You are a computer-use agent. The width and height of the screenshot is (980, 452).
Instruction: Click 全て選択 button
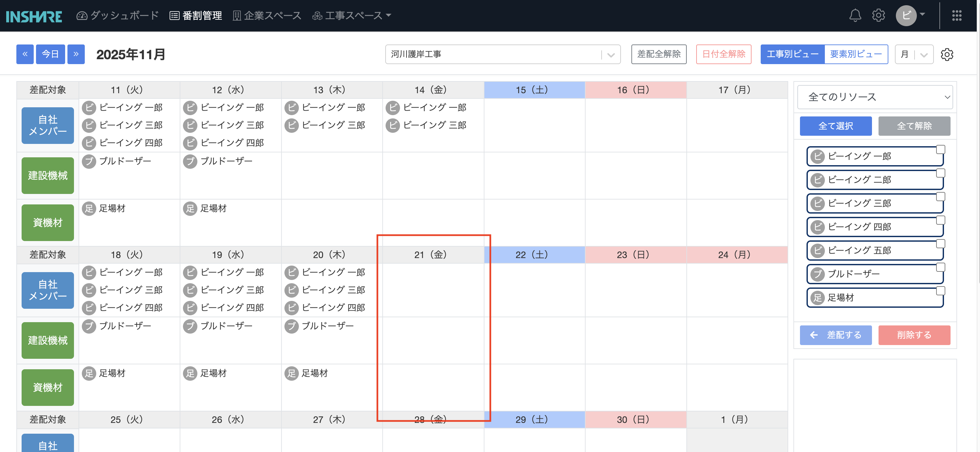(836, 126)
